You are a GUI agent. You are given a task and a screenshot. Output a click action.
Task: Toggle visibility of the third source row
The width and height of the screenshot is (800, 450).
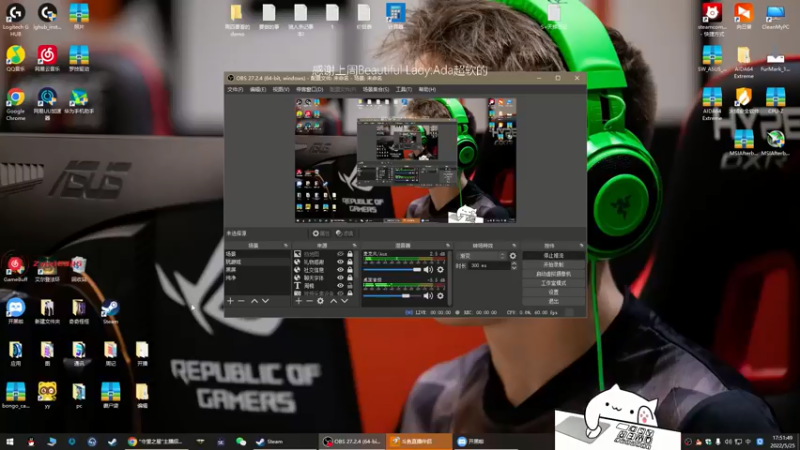coord(340,270)
